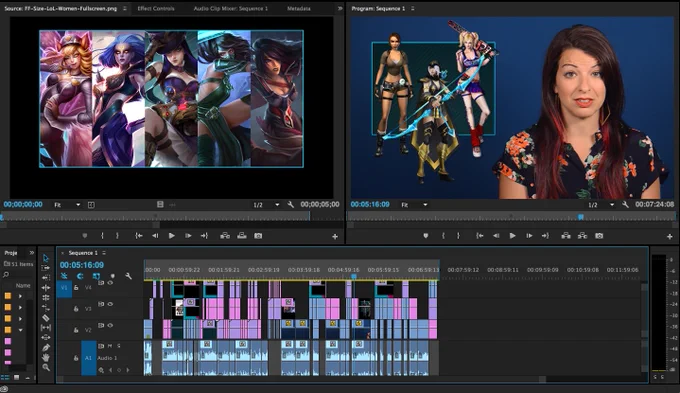The image size is (680, 393).
Task: Select the Pen tool in the tools panel
Action: 46,347
